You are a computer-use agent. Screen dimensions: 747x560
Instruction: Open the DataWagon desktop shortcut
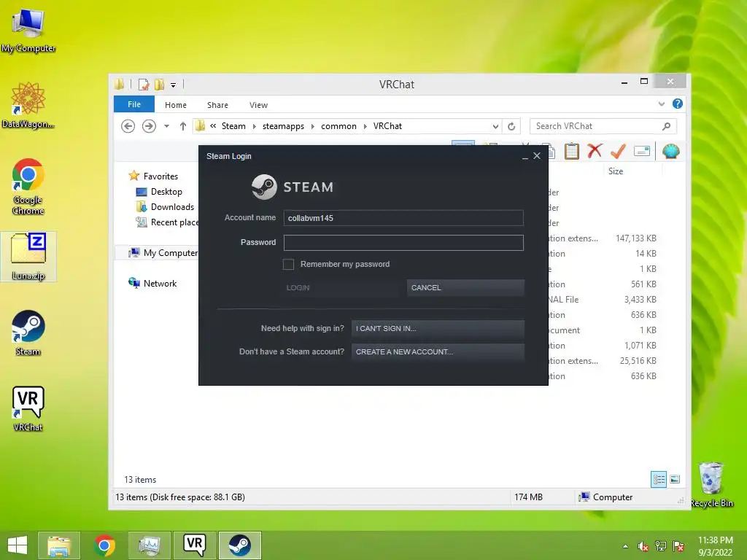(x=28, y=105)
